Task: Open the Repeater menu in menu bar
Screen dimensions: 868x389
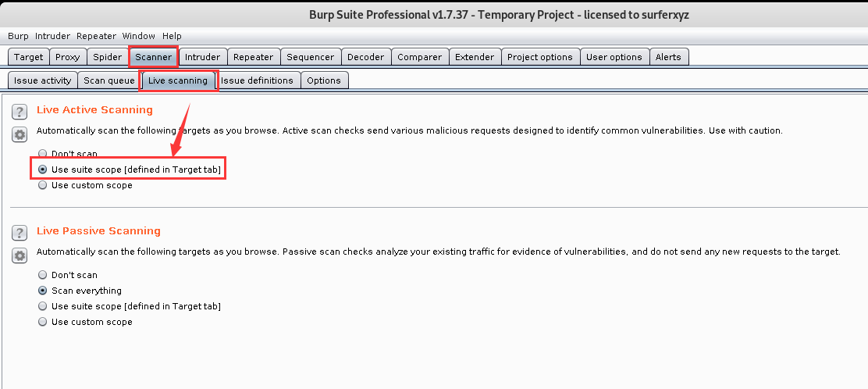Action: pyautogui.click(x=96, y=36)
